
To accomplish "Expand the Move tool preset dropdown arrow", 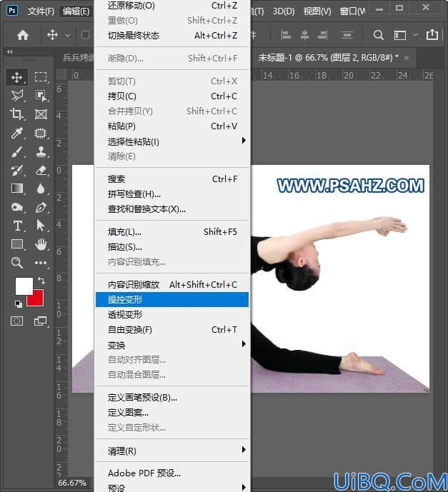I will point(67,36).
